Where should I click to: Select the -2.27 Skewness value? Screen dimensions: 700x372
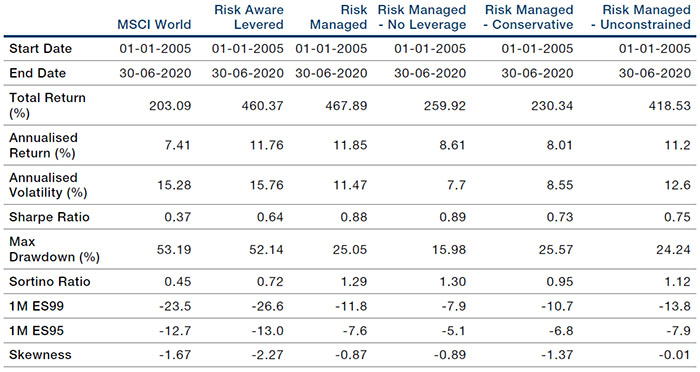(266, 355)
